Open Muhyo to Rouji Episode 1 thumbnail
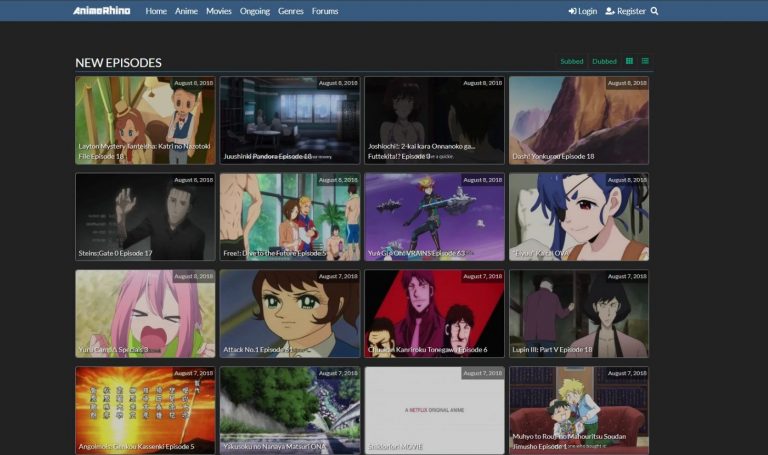Viewport: 768px width, 455px height. tap(579, 410)
